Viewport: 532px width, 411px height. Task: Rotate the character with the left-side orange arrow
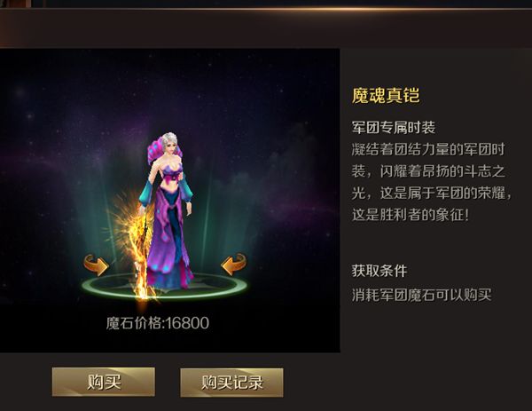coord(96,265)
